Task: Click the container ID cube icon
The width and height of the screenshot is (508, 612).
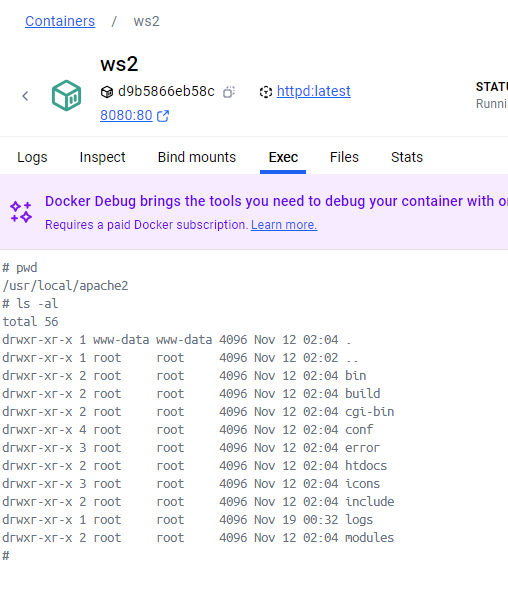Action: click(107, 92)
